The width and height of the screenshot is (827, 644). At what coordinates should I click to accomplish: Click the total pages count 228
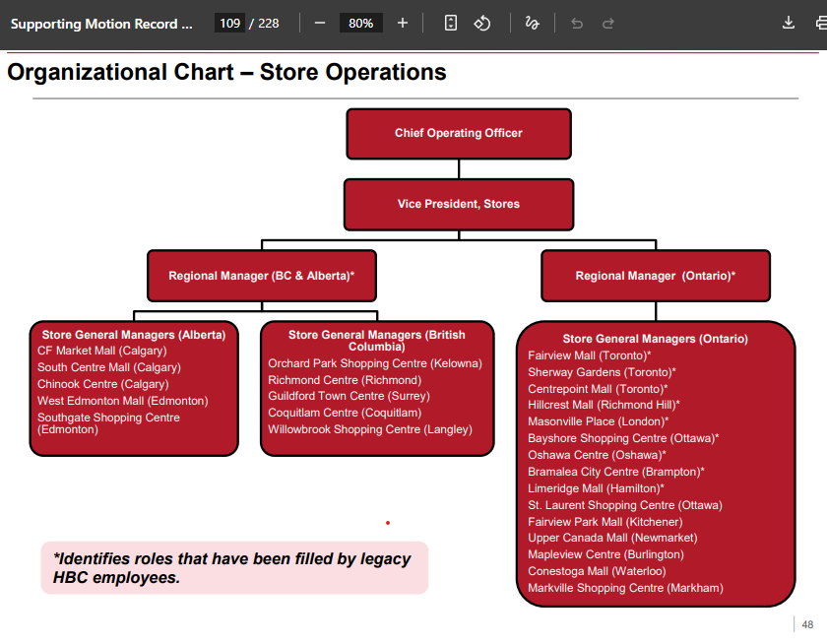coord(269,24)
